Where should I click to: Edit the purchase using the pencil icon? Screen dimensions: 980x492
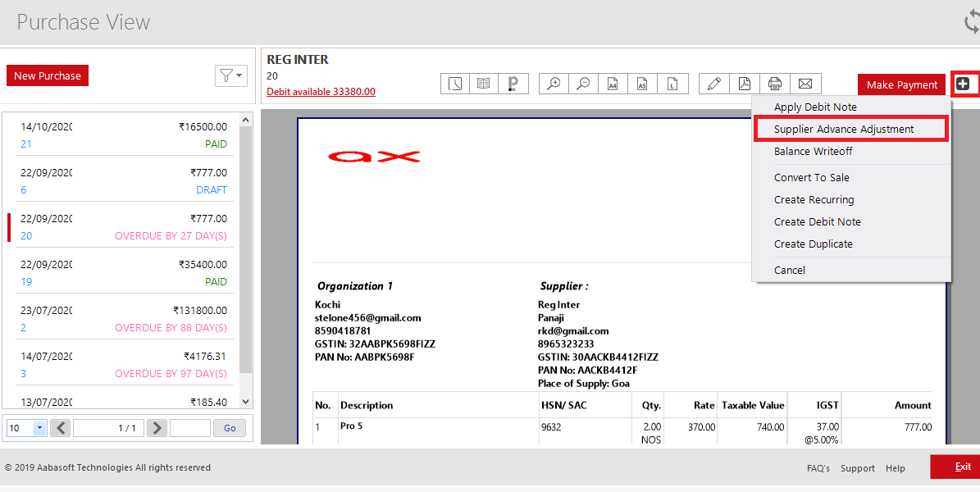tap(713, 83)
